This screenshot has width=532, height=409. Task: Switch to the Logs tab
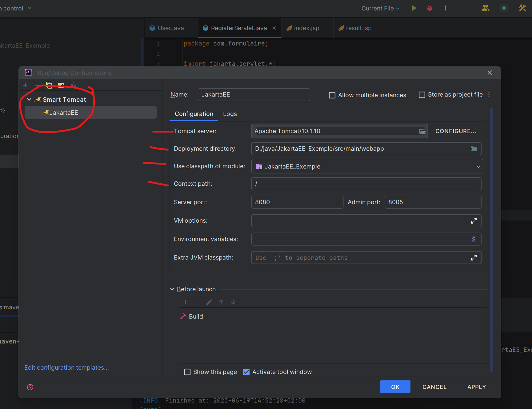230,114
